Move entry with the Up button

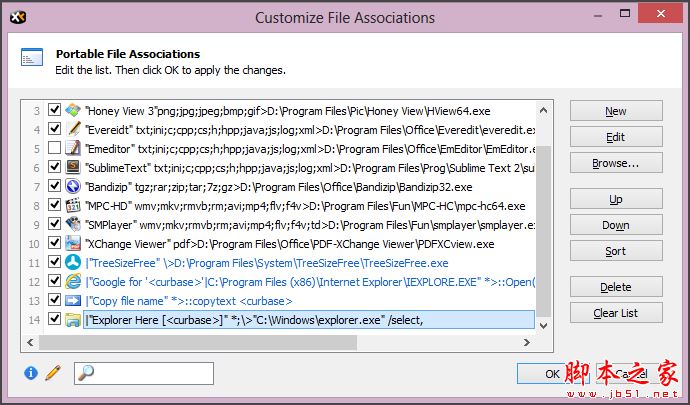click(x=615, y=199)
